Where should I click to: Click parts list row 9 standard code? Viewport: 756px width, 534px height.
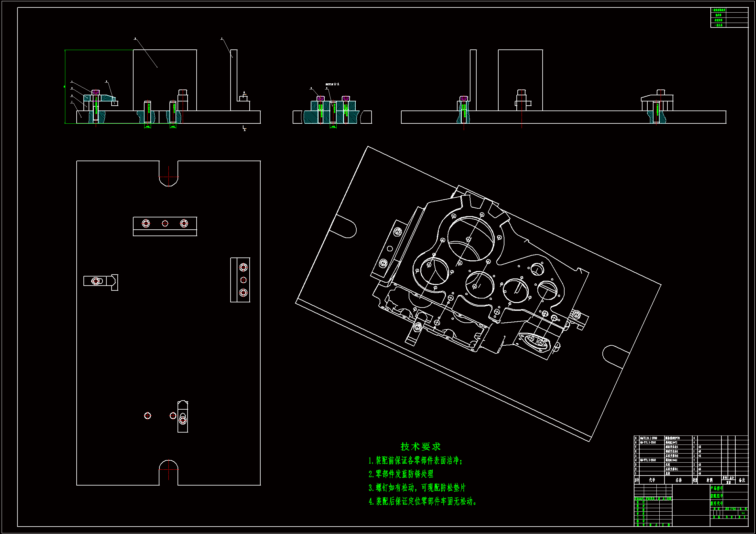(x=648, y=438)
